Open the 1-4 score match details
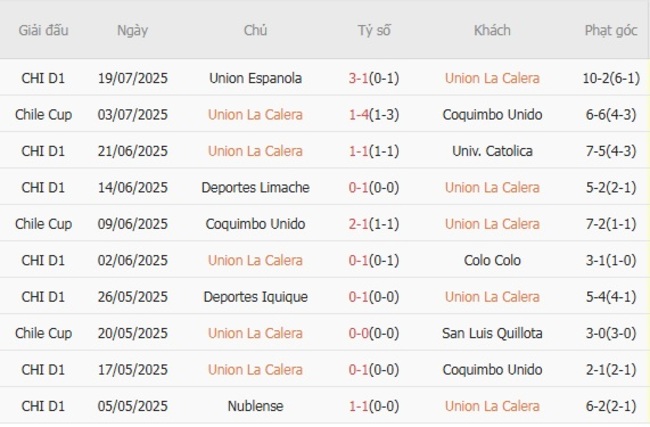Screen dimensions: 650x427 coord(358,114)
